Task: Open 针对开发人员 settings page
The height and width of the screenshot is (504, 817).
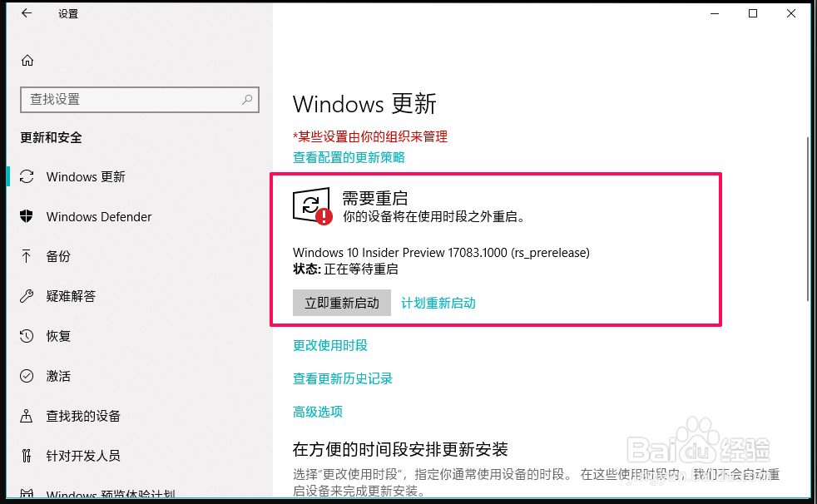Action: tap(83, 456)
